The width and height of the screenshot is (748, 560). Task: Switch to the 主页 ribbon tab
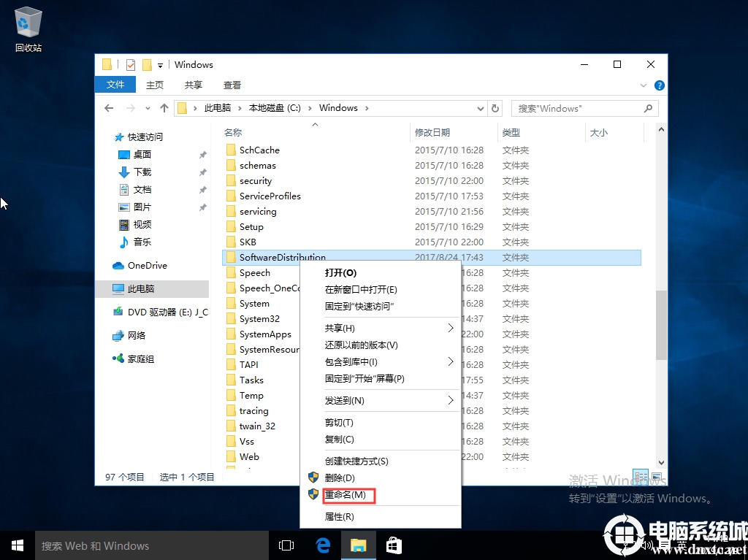(155, 85)
